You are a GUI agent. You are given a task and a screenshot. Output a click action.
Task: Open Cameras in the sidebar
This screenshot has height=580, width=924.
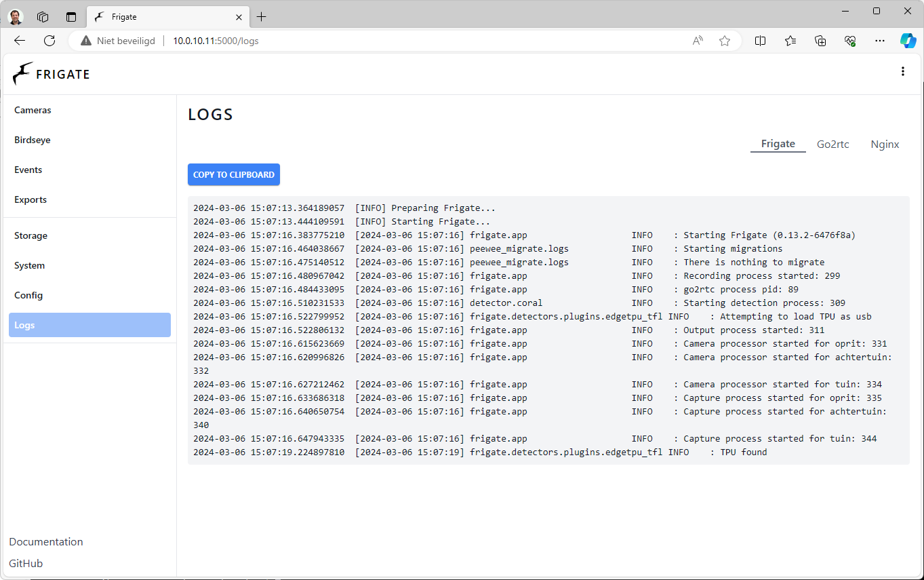[x=33, y=110]
